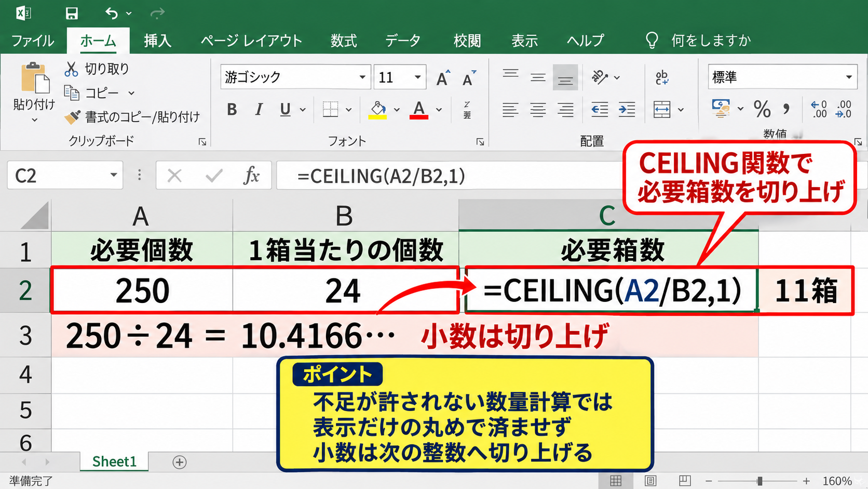Screen dimensions: 868x489
Task: Increase font size with the large A icon
Action: pyautogui.click(x=443, y=78)
